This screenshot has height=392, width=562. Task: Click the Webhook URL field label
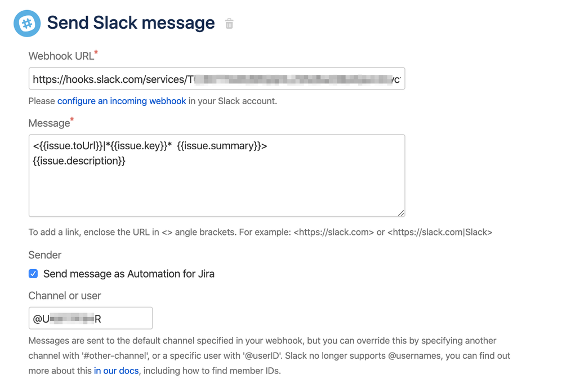(61, 56)
